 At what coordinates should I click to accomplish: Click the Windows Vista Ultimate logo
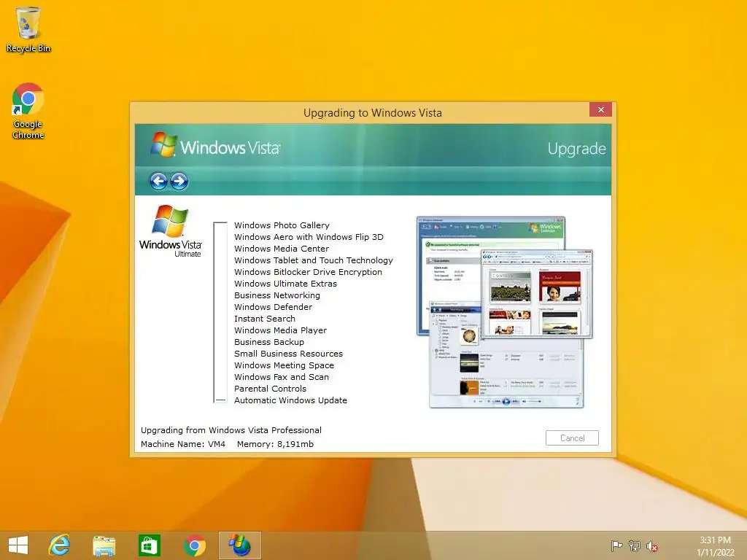point(171,231)
